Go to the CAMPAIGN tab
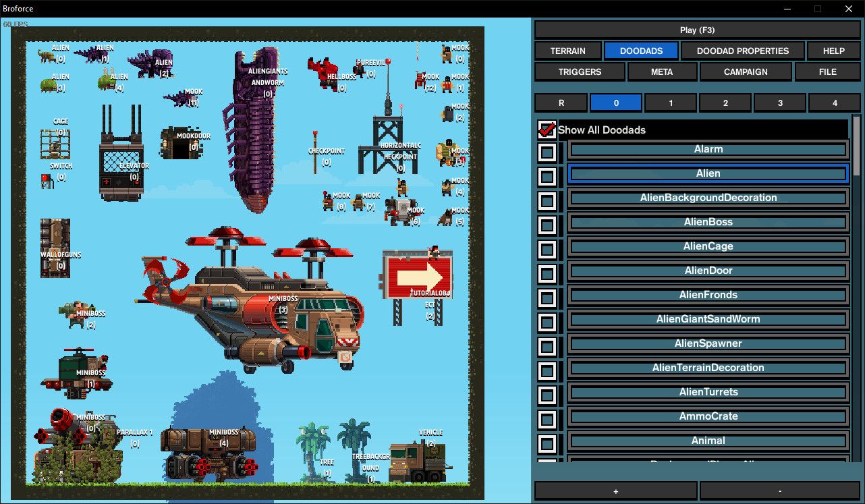This screenshot has width=865, height=504. tap(746, 72)
